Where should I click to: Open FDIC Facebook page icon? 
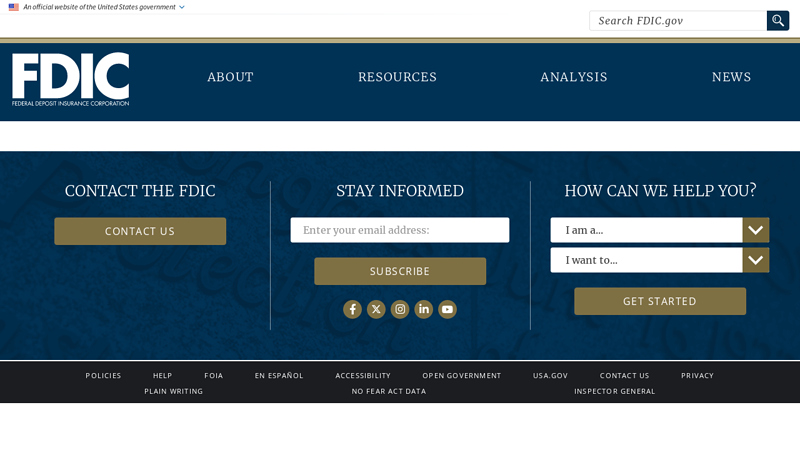tap(353, 309)
